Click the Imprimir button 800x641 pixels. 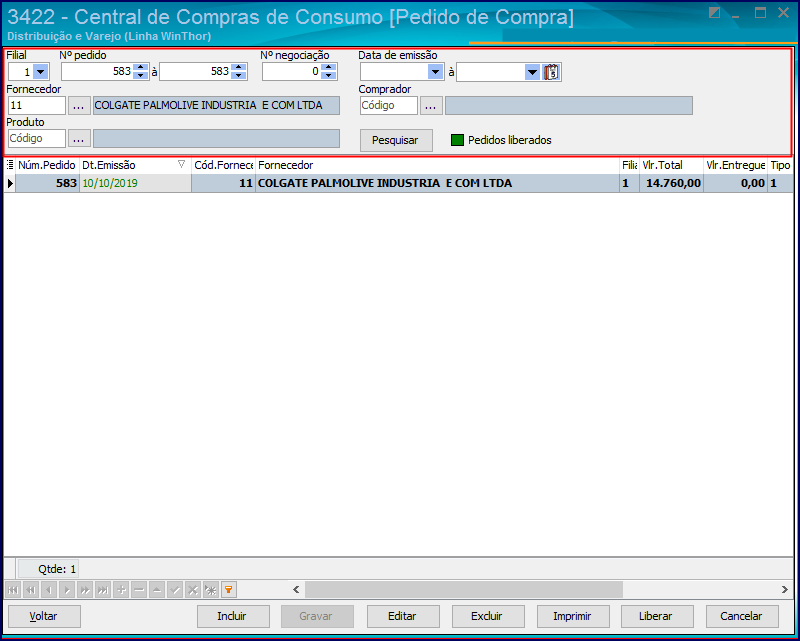tap(572, 617)
